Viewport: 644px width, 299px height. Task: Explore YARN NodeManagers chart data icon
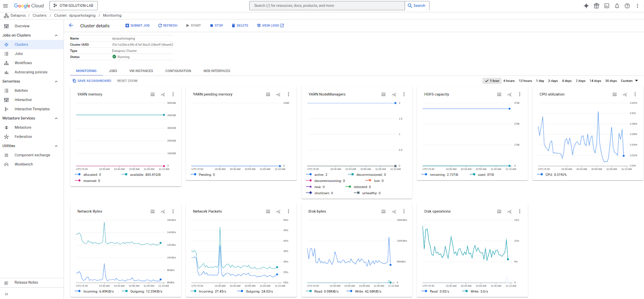(x=394, y=94)
